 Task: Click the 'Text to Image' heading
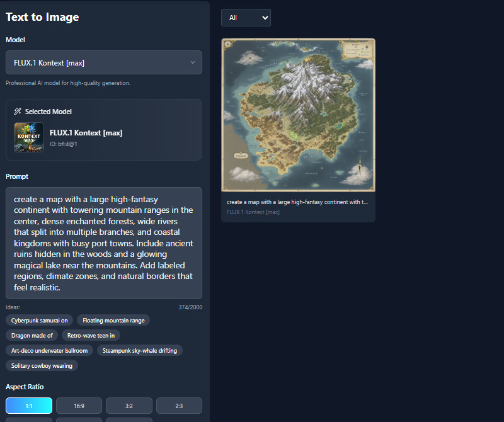[42, 17]
